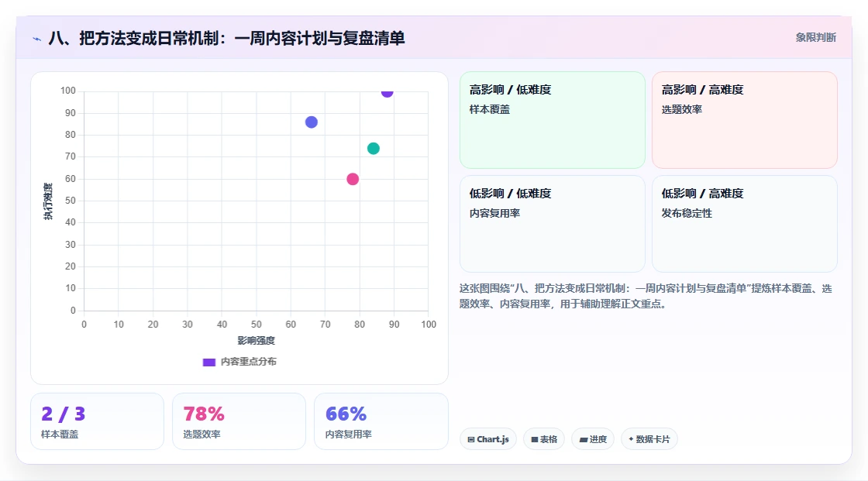The height and width of the screenshot is (481, 868).
Task: Open the 低影响 / 低难度 quadrant card
Action: tap(553, 224)
